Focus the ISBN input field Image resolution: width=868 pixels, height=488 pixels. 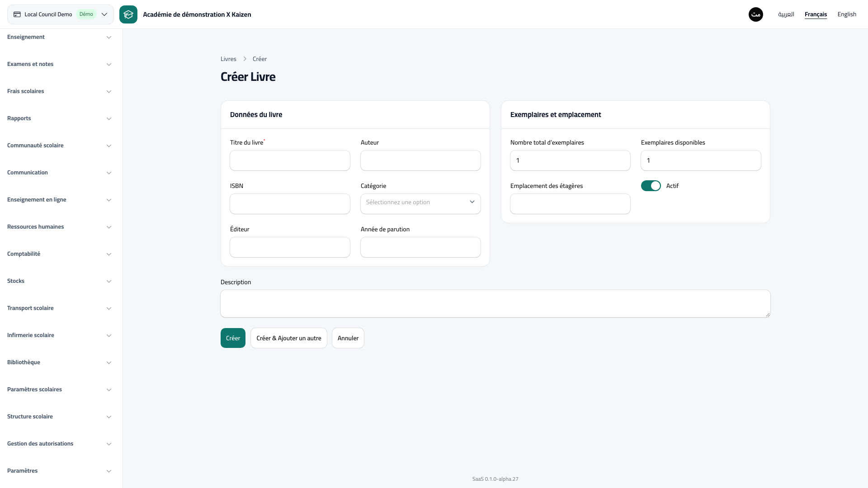290,204
